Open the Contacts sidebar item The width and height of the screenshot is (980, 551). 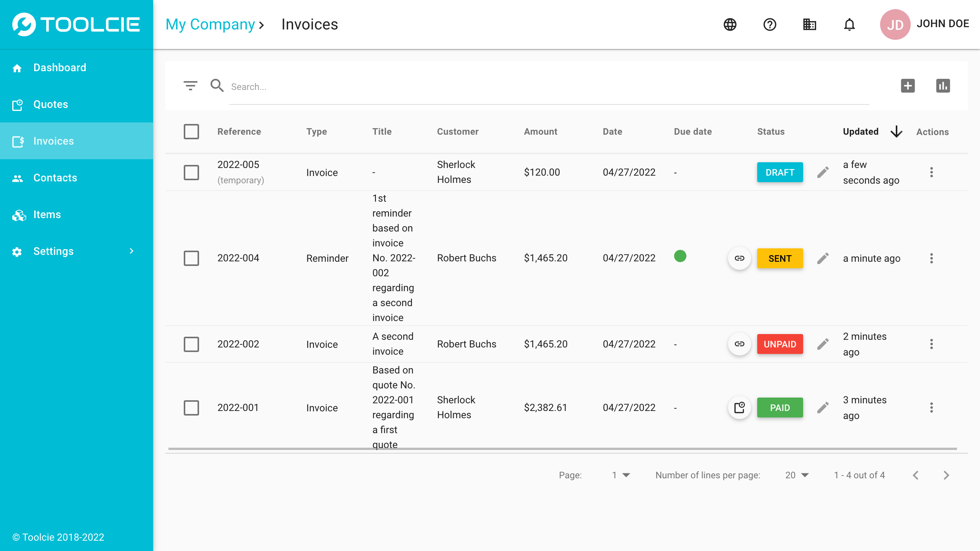55,178
